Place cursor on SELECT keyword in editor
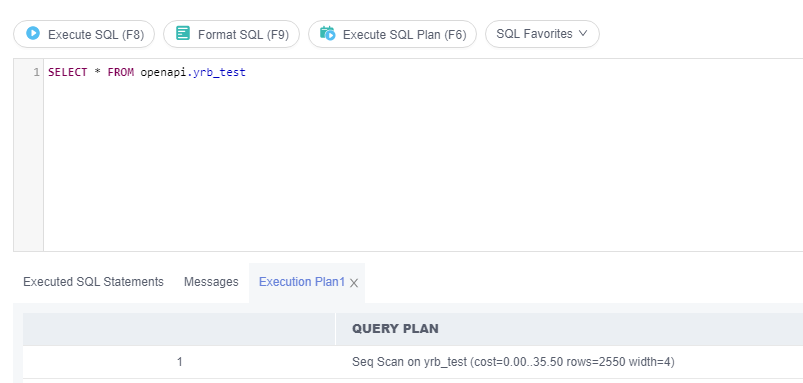The image size is (803, 383). [68, 73]
